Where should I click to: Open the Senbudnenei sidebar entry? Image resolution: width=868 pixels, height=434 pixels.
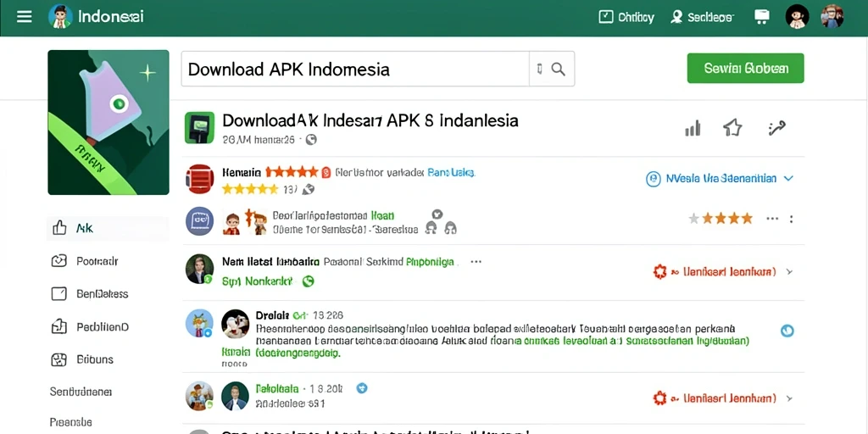click(81, 392)
